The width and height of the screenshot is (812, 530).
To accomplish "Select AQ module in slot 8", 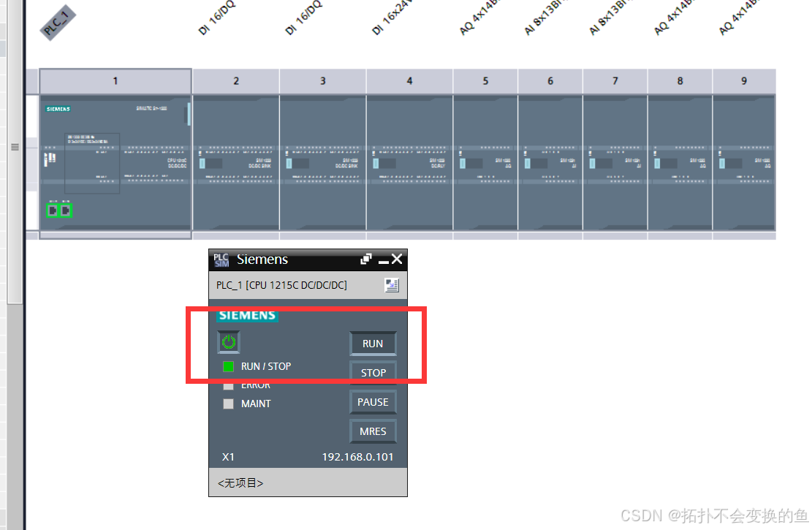I will click(x=680, y=163).
